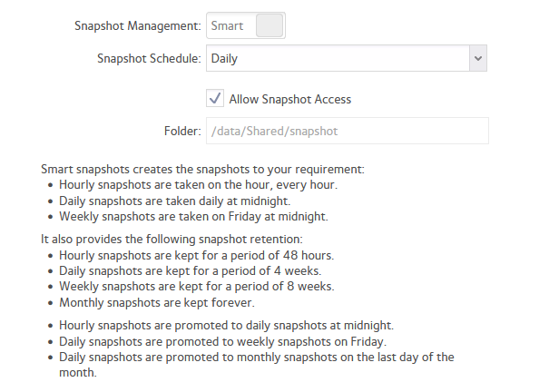Click the 'kept for a period of 4 weeks' line
This screenshot has height=392, width=549.
click(191, 271)
